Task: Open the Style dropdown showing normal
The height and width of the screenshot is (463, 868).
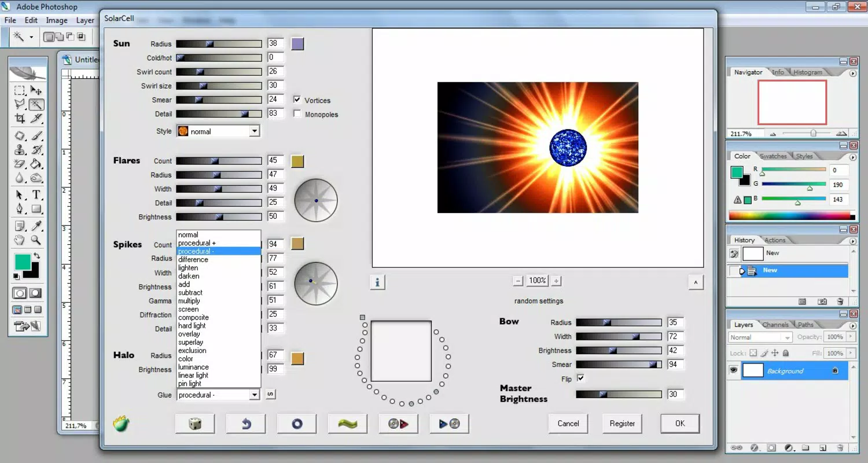Action: coord(218,131)
